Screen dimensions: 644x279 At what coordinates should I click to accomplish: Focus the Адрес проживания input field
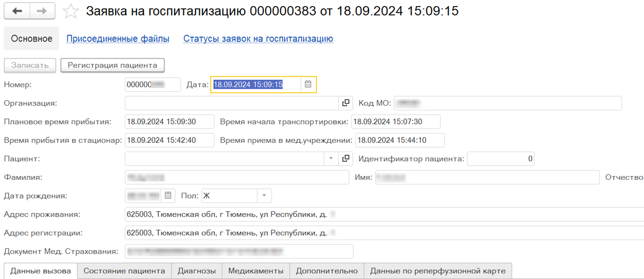[382, 215]
